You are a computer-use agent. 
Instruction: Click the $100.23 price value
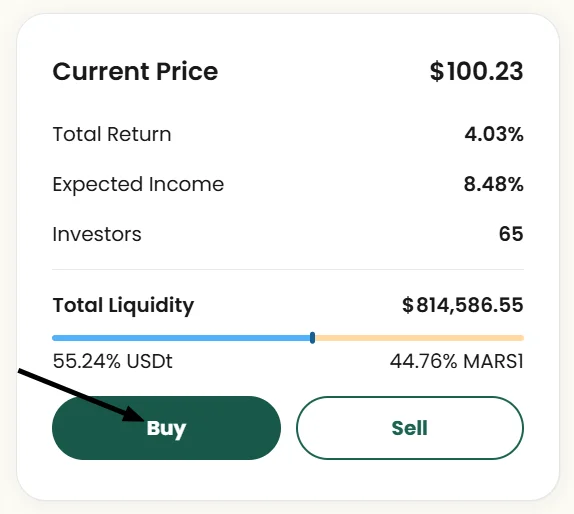click(477, 71)
